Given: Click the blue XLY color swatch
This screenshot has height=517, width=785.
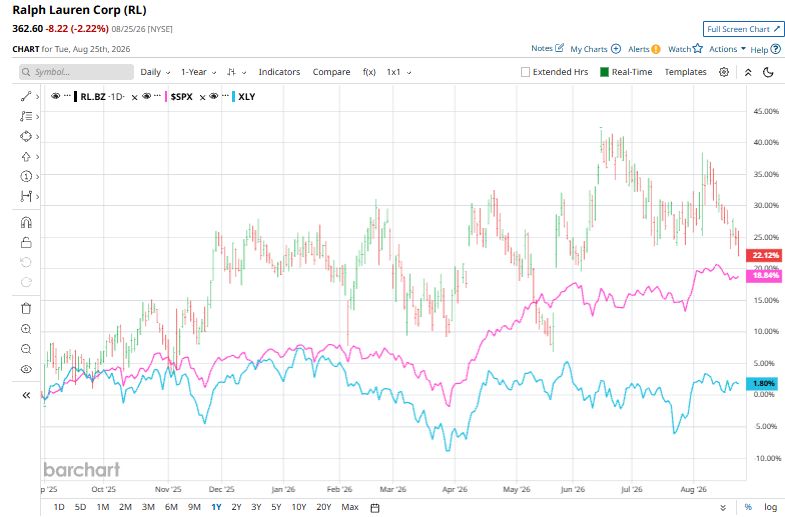Looking at the screenshot, I should coord(234,97).
